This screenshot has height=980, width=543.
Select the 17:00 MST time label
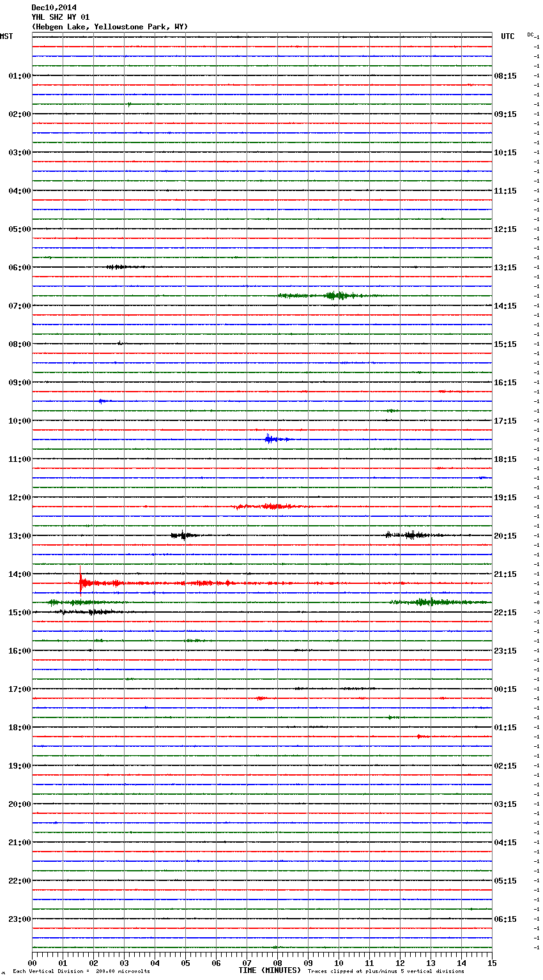pos(20,689)
